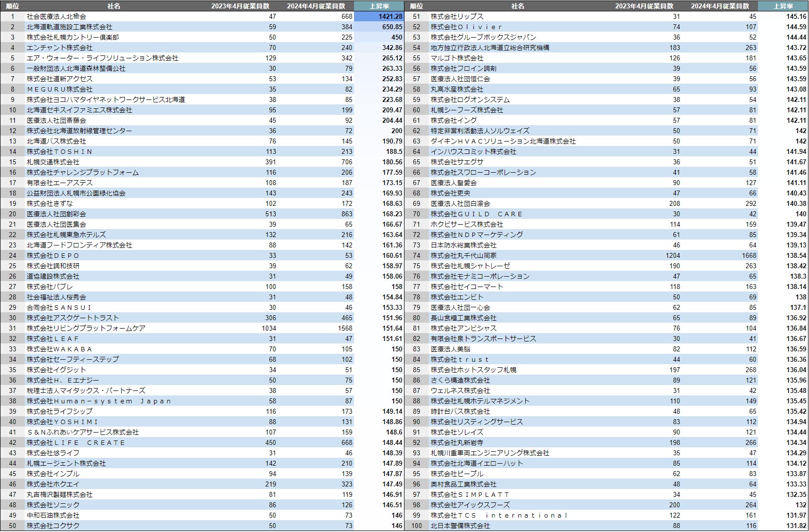Click 合同会社ＳＡＮＳＵＩ
Screen dimensions: 809x532
pos(59,307)
